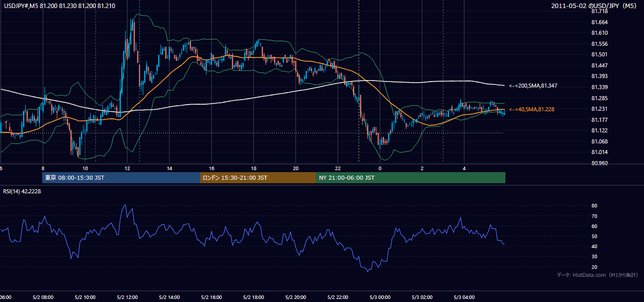The width and height of the screenshot is (644, 302).
Task: Select the ロンドン 15:30-21:00 JST session bar
Action: [258, 178]
